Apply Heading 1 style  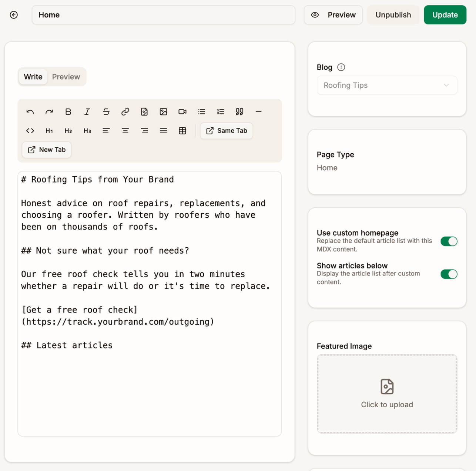(x=49, y=131)
